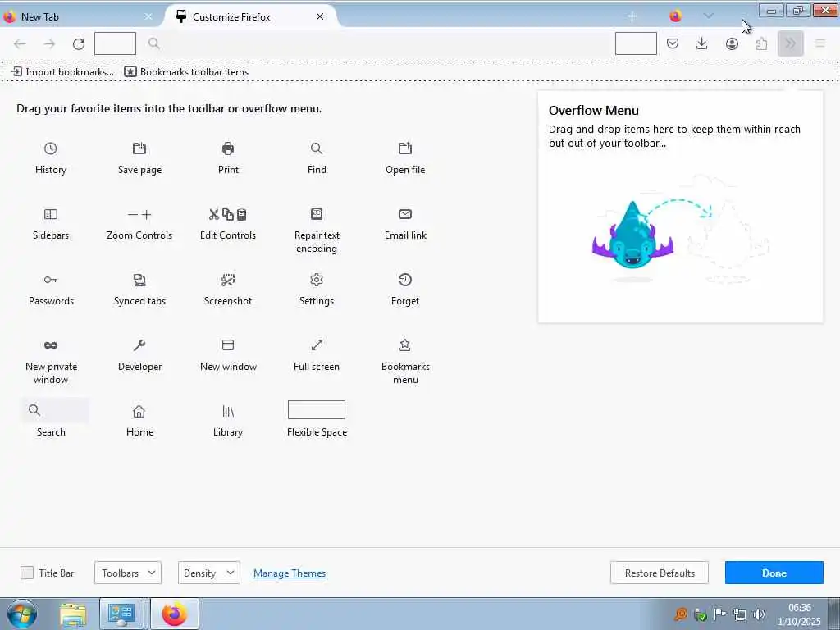
Task: Open Windows Explorer from the taskbar
Action: pos(73,614)
